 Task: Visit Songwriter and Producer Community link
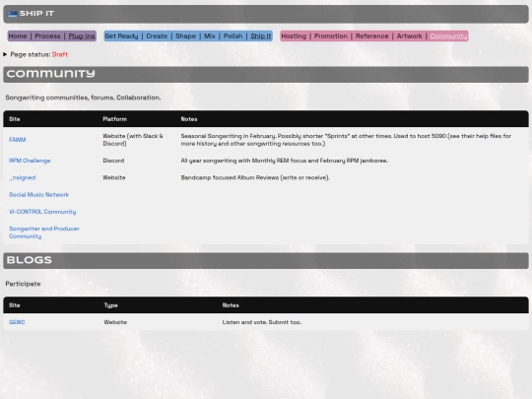[44, 233]
